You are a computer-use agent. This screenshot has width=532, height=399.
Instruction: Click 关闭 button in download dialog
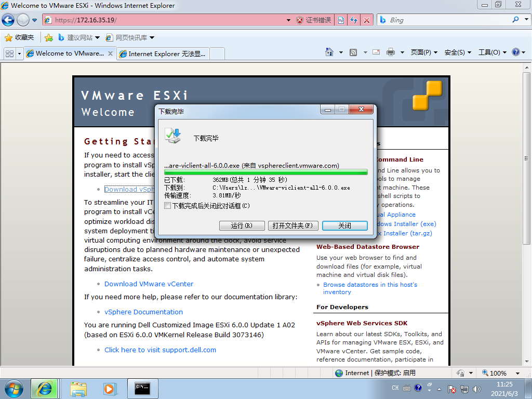coord(345,225)
